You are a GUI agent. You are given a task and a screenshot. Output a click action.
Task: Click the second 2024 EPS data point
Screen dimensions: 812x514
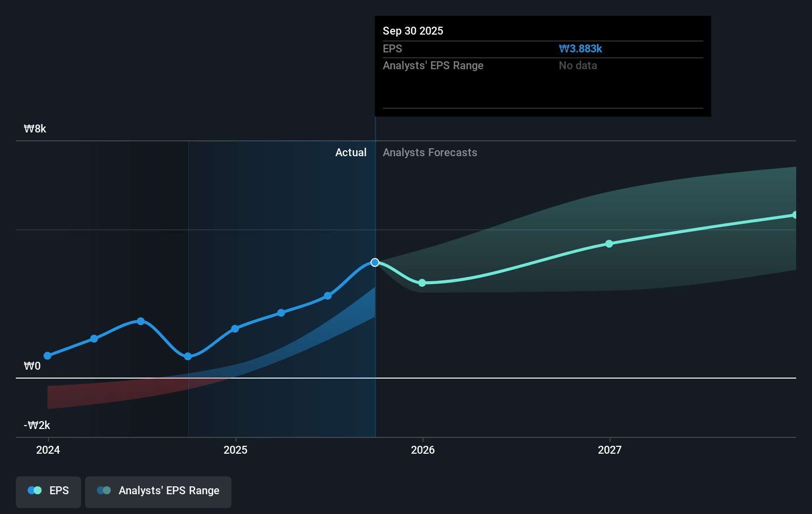point(94,339)
